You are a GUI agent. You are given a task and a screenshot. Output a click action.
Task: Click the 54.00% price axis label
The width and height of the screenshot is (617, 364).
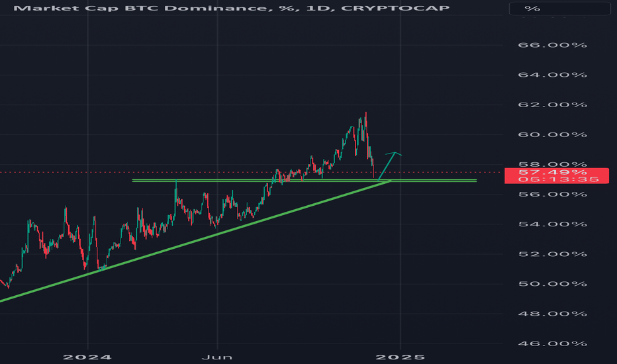pos(552,224)
